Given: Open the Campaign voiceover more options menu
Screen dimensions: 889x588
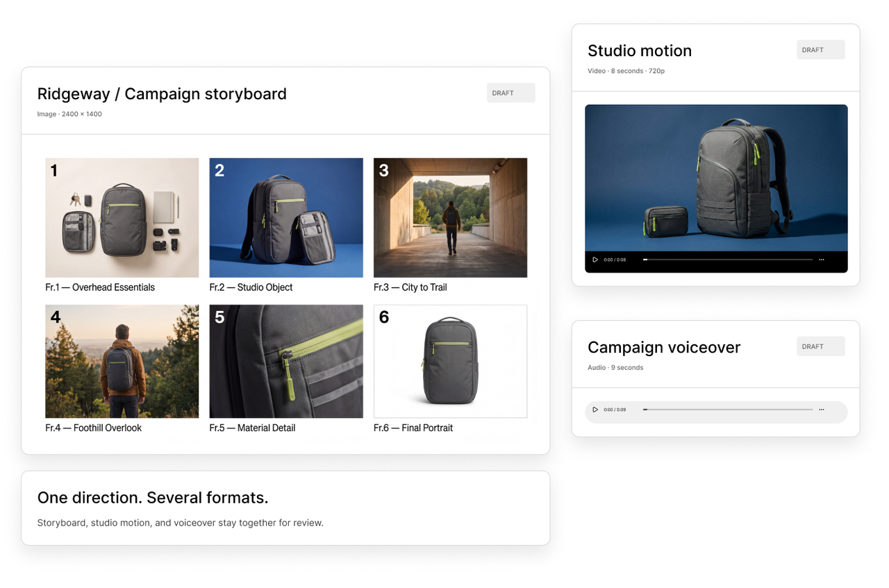Looking at the screenshot, I should click(822, 410).
